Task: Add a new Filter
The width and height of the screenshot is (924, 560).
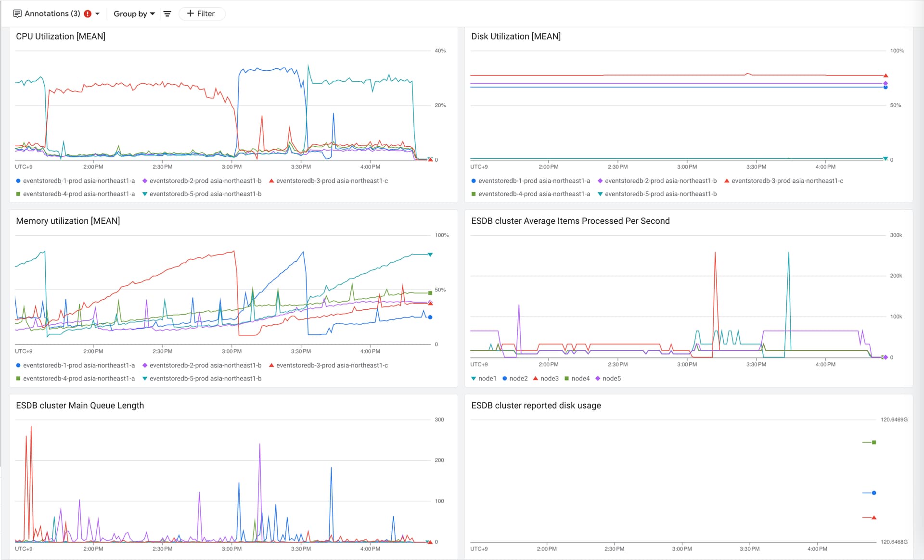Action: (202, 13)
